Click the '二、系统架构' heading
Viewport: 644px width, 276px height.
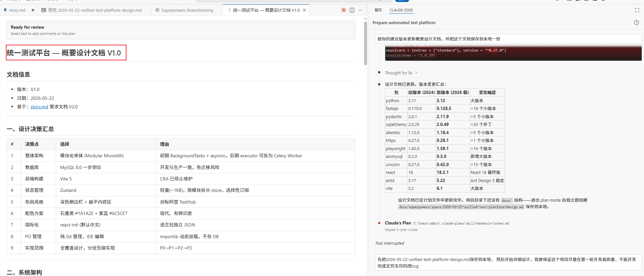click(24, 272)
